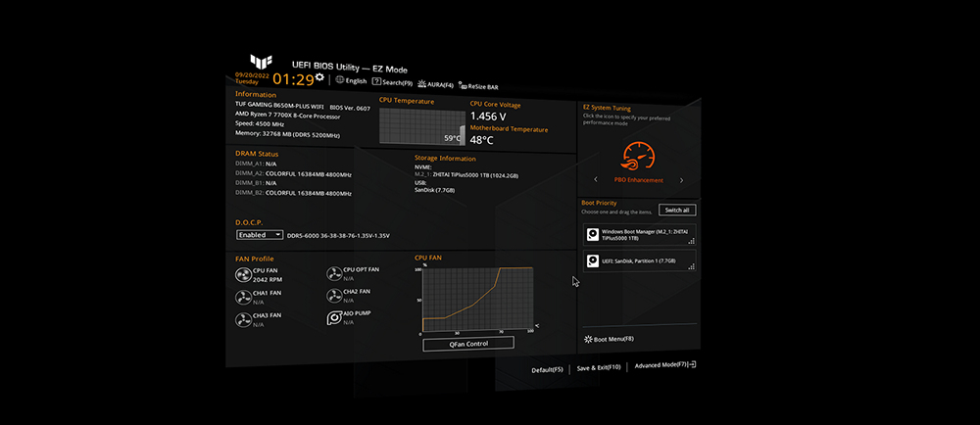Click Default(F5)
The width and height of the screenshot is (980, 425).
[x=548, y=369]
